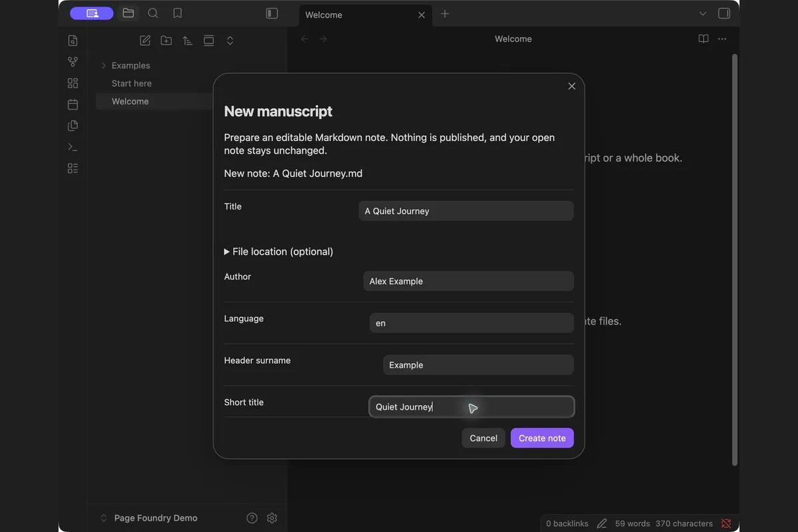
Task: Close the Welcome tab
Action: tap(422, 15)
